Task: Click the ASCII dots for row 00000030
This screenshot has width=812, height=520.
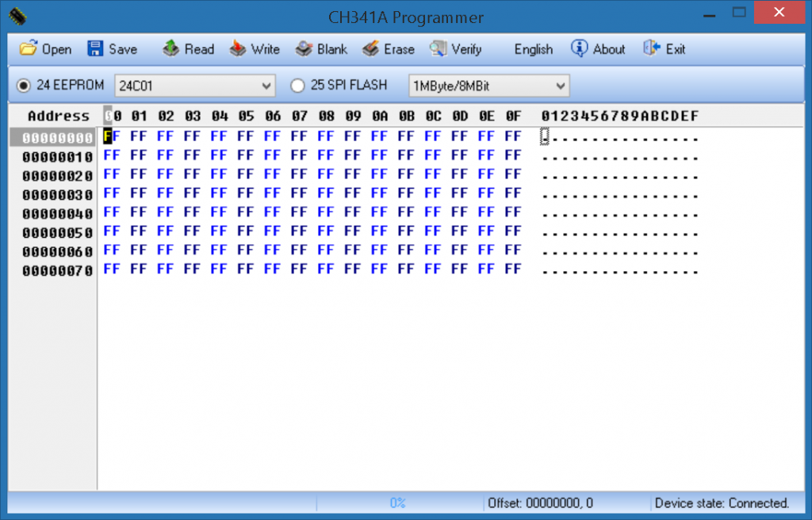Action: pos(620,196)
